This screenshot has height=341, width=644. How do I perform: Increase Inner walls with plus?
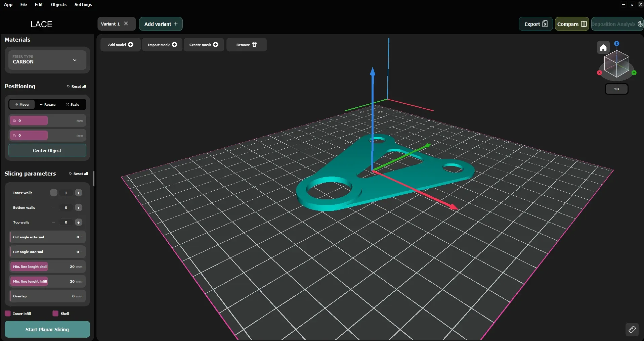pos(78,193)
